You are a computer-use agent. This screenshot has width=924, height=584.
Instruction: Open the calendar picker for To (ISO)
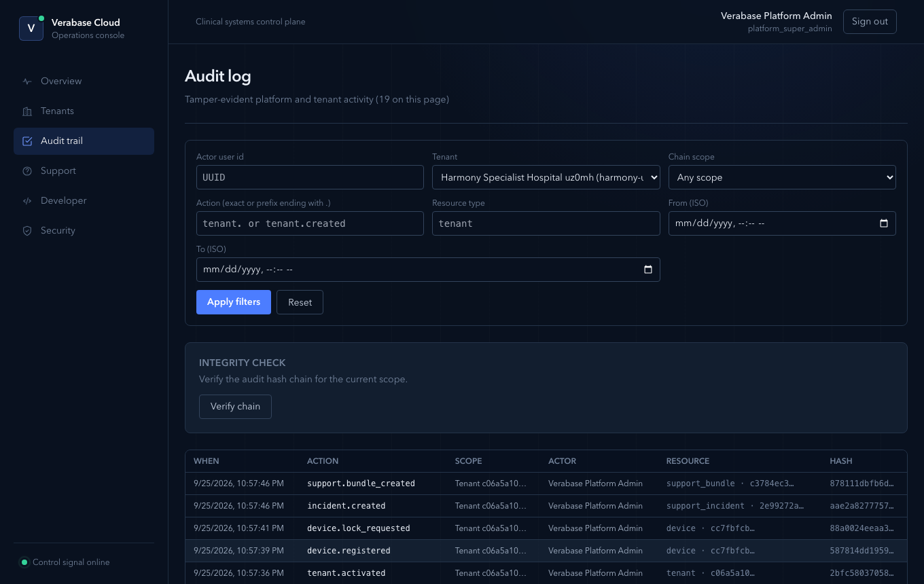click(x=647, y=270)
